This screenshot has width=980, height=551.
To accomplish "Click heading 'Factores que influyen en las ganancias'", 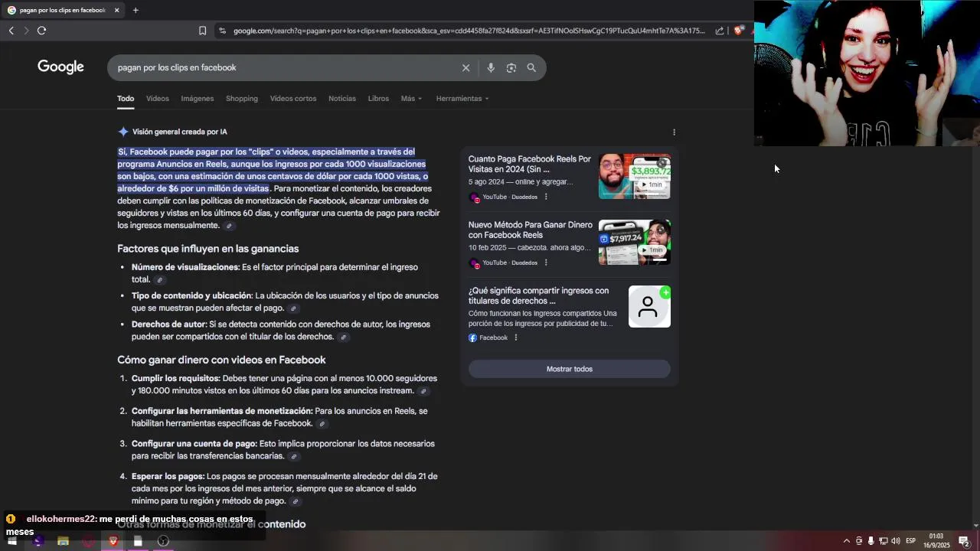I will (x=208, y=249).
